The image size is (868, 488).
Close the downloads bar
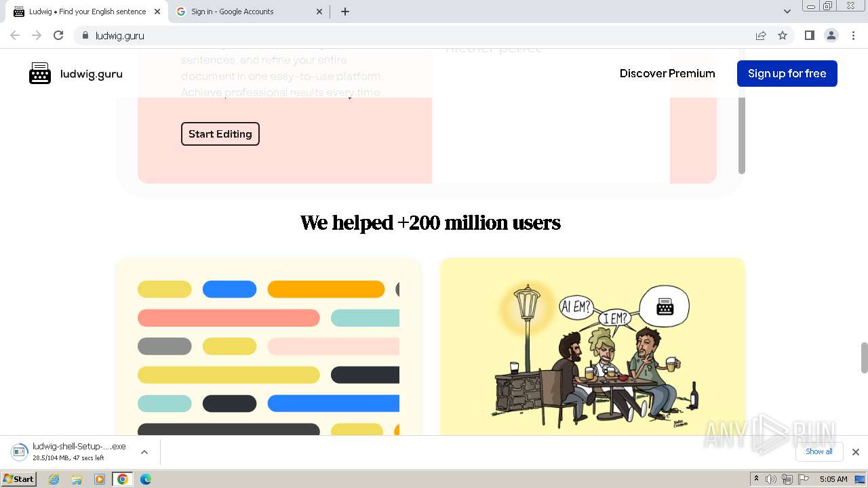(855, 452)
